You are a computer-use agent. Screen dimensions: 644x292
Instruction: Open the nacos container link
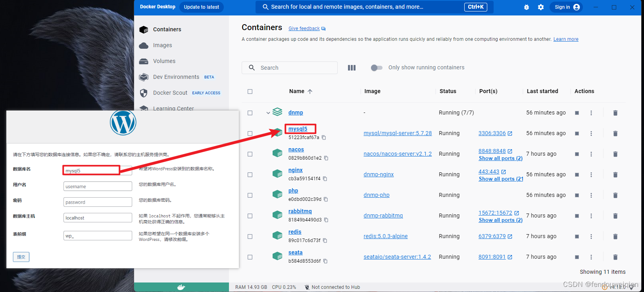click(x=296, y=149)
